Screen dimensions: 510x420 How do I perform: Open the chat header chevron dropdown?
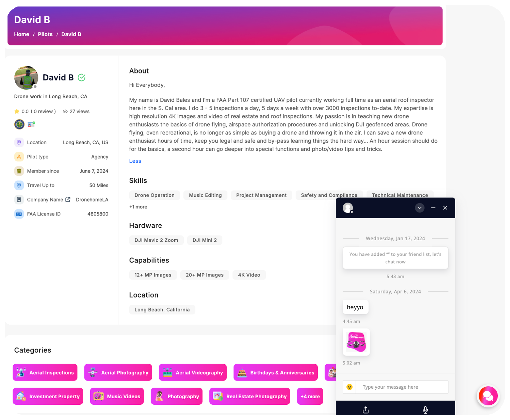tap(419, 208)
